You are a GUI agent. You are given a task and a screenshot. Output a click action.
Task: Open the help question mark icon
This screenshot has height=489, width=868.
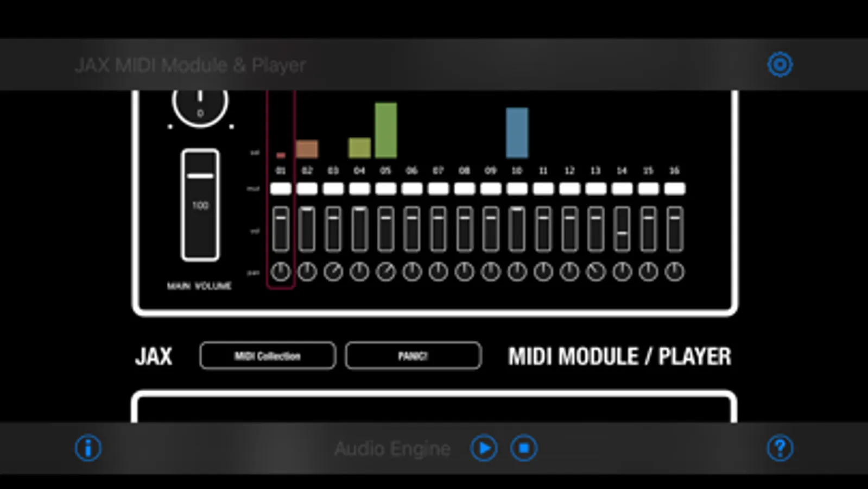coord(780,448)
